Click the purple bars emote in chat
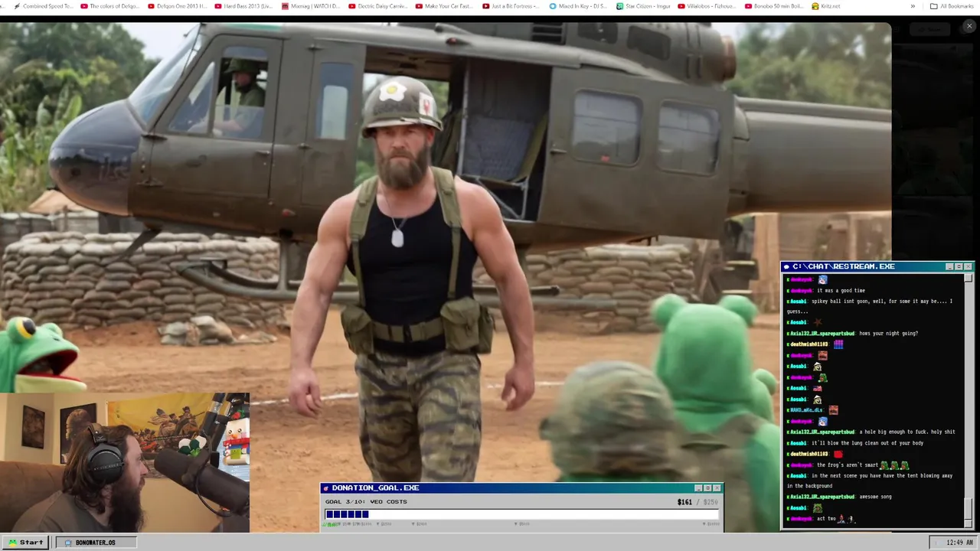The width and height of the screenshot is (980, 551). 838,344
